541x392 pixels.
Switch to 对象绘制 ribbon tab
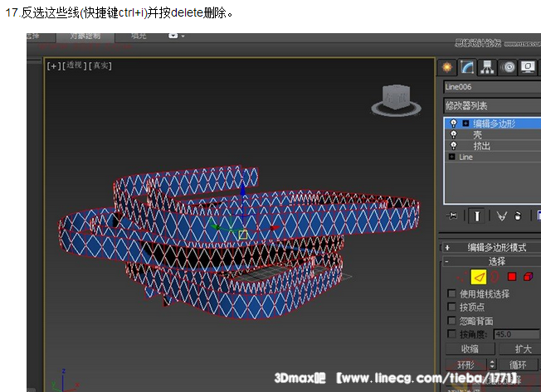[x=85, y=36]
